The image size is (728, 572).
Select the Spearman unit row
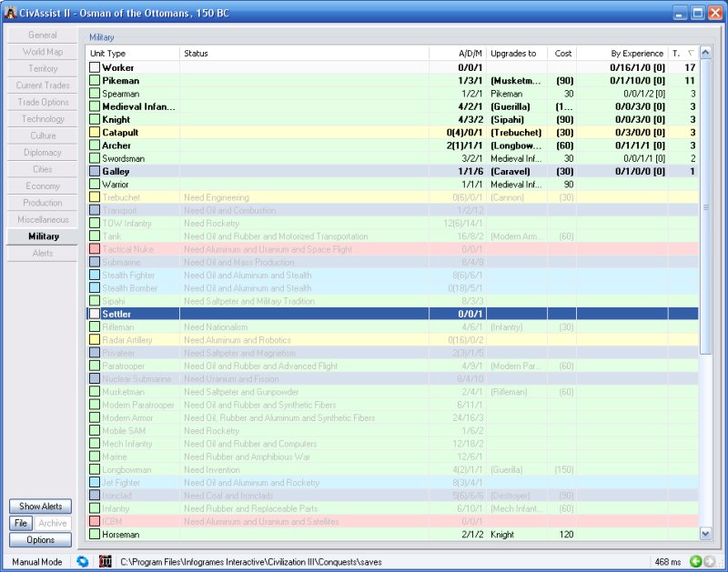point(392,94)
